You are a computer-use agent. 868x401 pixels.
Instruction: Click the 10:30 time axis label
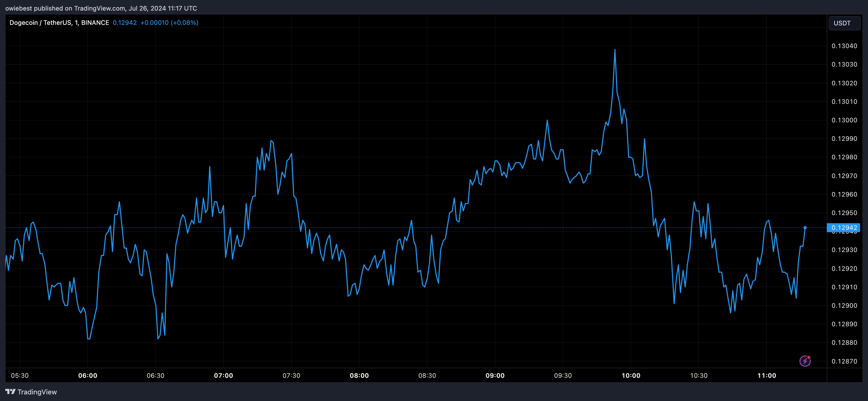(699, 375)
